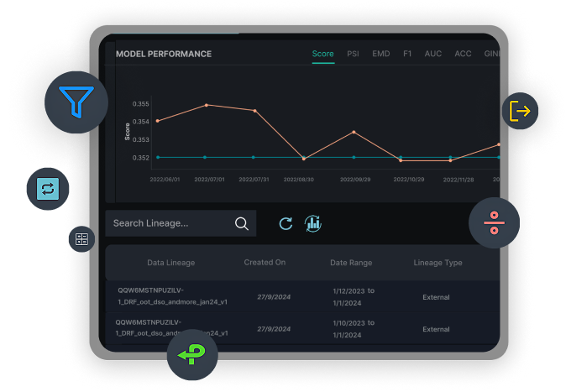Click the blue funnel filter icon
Image resolution: width=571 pixels, height=392 pixels.
76,102
